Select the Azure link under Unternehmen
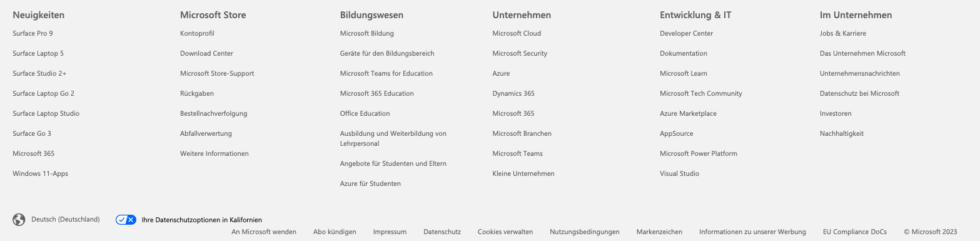 501,73
